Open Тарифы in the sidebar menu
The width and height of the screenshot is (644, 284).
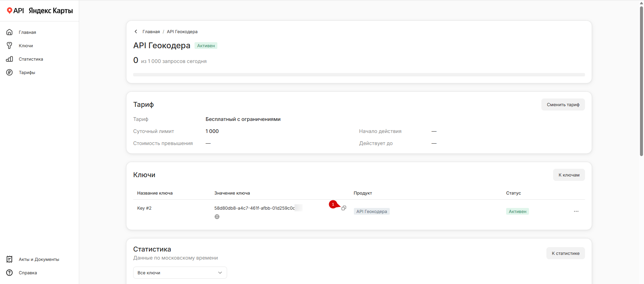[27, 72]
